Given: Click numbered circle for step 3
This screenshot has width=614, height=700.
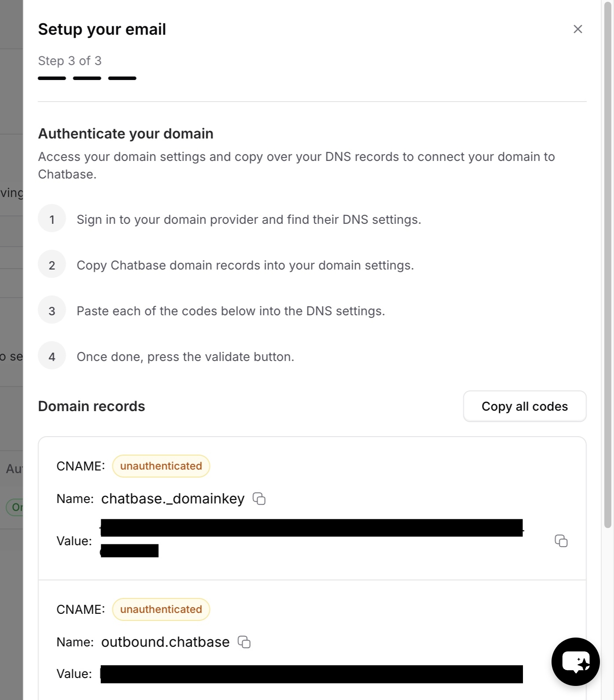Looking at the screenshot, I should pos(52,310).
